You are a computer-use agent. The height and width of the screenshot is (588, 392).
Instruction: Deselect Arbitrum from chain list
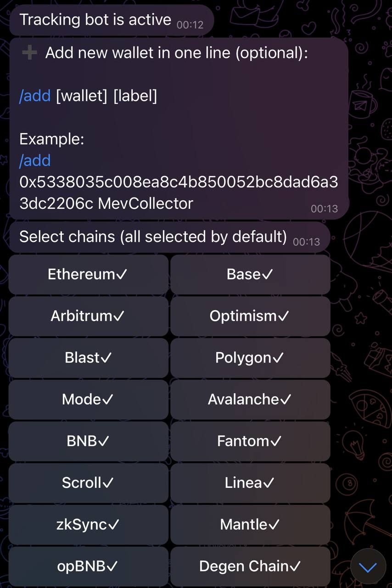click(x=88, y=316)
